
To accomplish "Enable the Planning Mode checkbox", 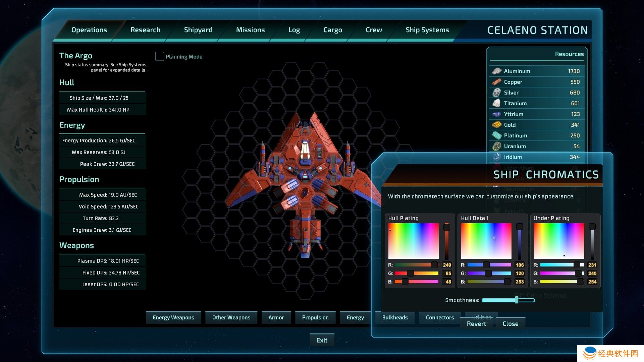I will 160,56.
